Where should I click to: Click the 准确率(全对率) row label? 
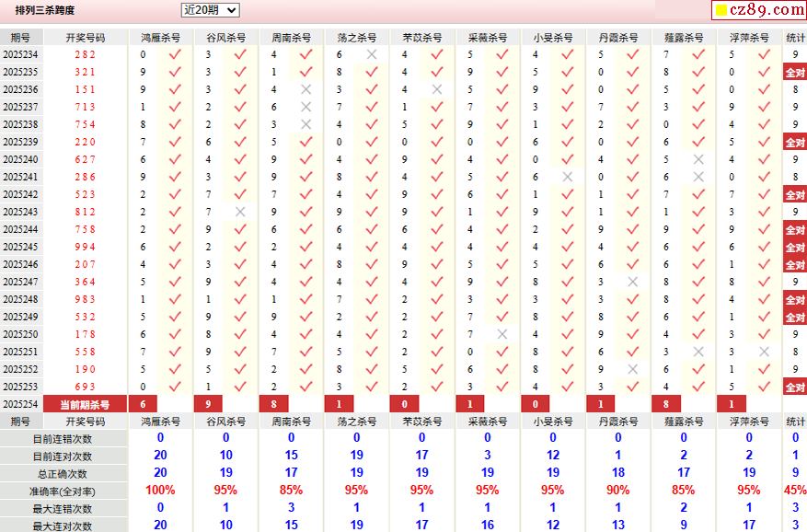point(63,492)
